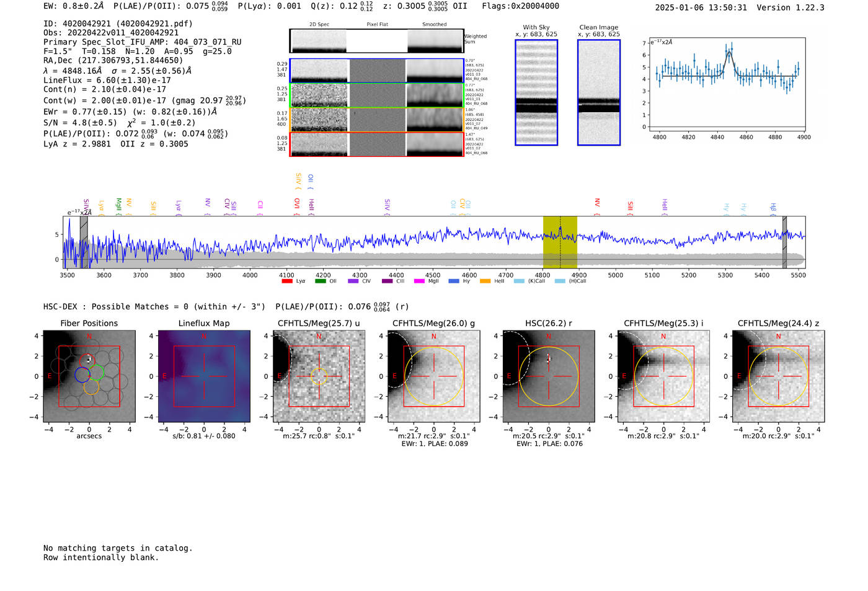Click the blue-bordered 2D spectrum fiber row
Image resolution: width=868 pixels, height=591 pixels.
(x=376, y=71)
